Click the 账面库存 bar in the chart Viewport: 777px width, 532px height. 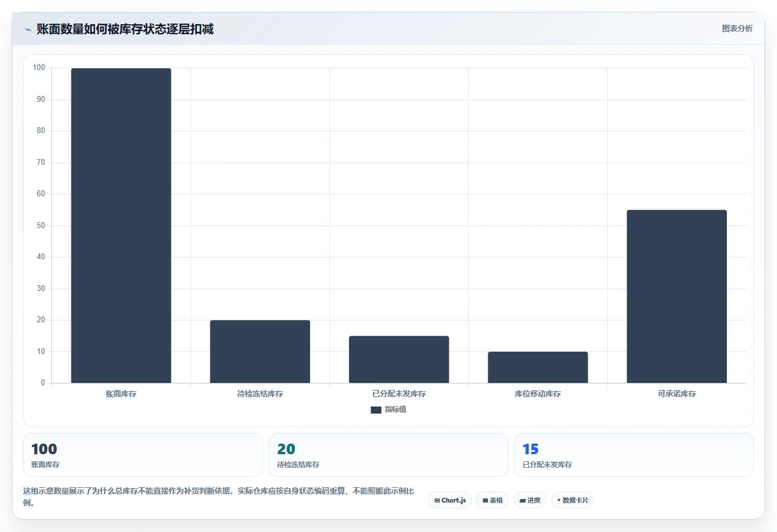pyautogui.click(x=121, y=226)
